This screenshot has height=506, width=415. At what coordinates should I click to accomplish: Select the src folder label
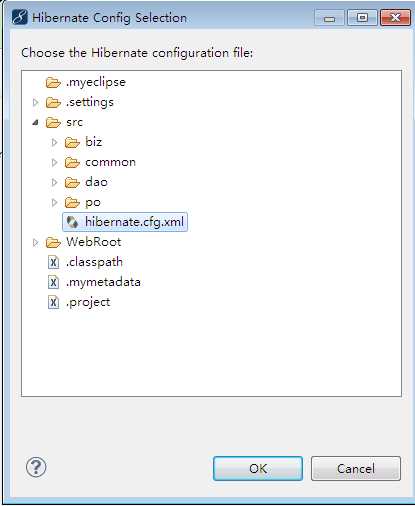coord(74,122)
